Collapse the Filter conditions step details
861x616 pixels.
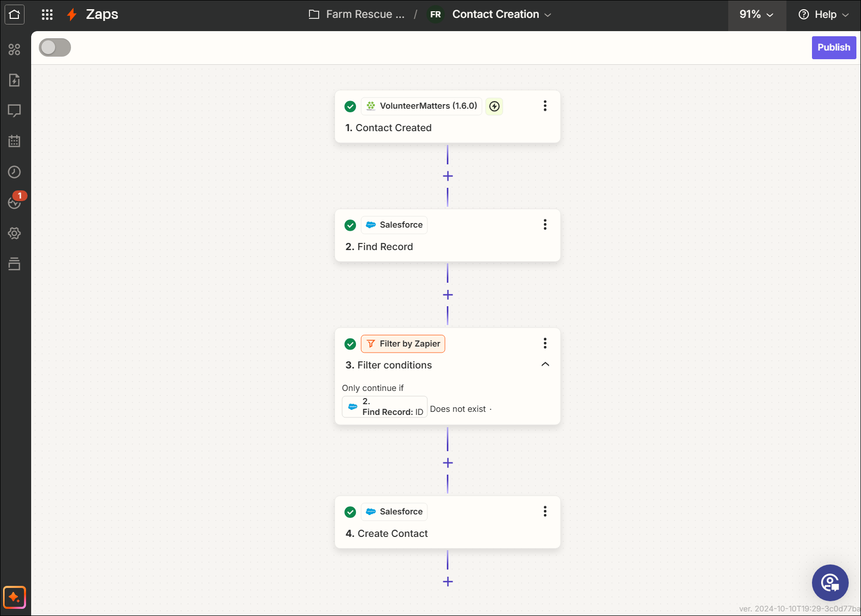tap(545, 364)
